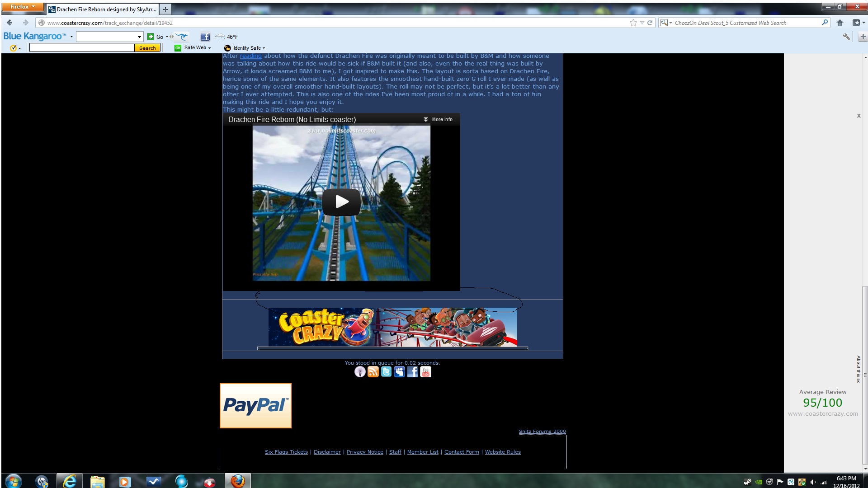Open the Safe Web dropdown

click(193, 48)
